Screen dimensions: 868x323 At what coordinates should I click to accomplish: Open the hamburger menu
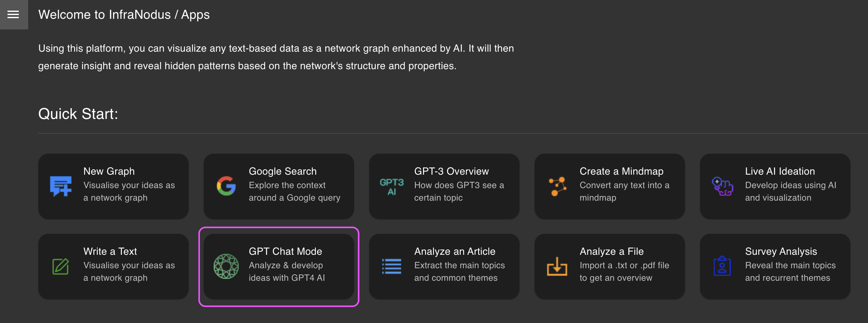pos(13,14)
